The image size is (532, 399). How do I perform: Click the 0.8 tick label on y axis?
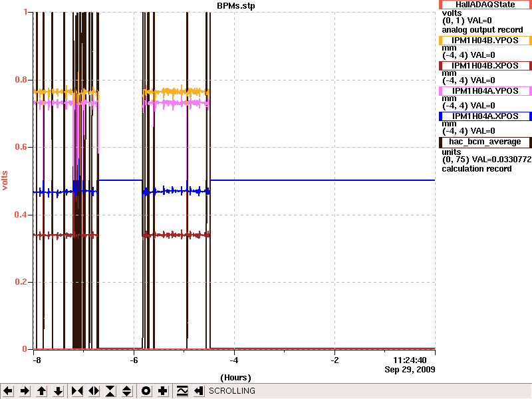coord(21,80)
